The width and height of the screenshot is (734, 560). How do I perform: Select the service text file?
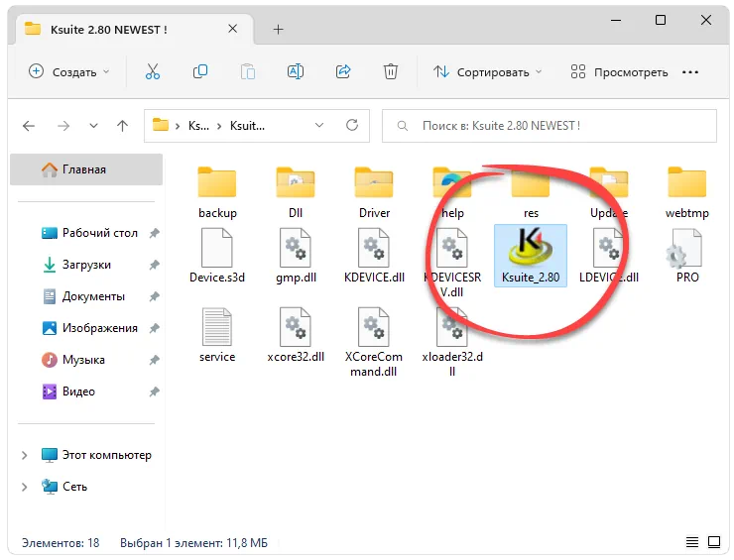pos(217,335)
